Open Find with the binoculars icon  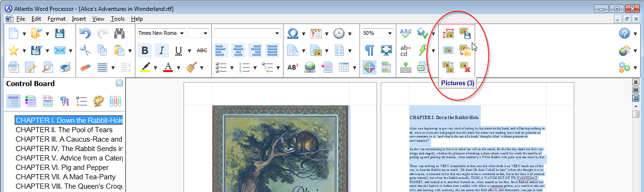point(119,33)
